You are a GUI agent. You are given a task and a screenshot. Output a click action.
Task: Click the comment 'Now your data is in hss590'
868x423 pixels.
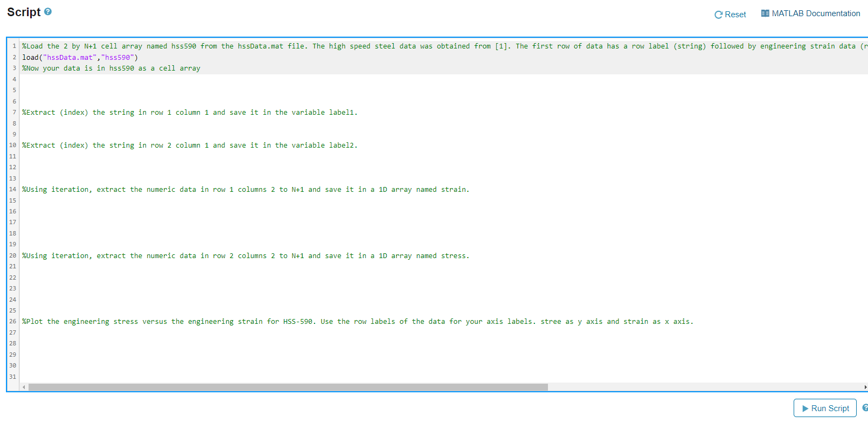pyautogui.click(x=111, y=68)
